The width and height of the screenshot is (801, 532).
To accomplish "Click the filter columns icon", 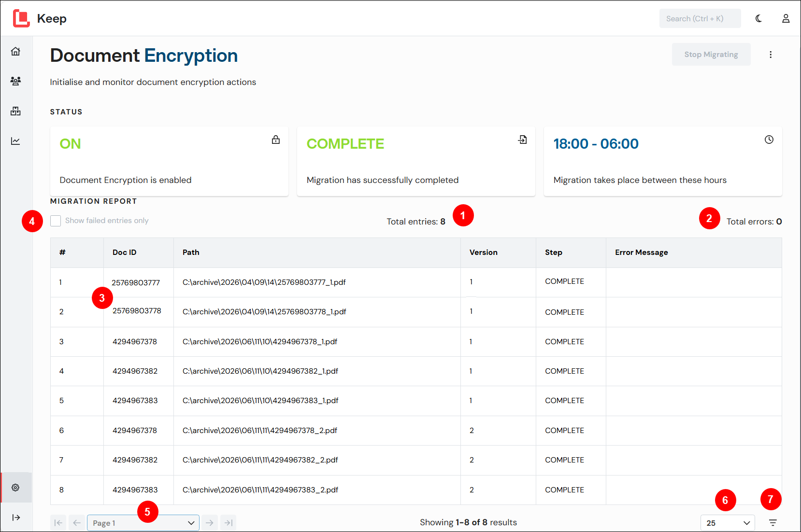I will point(773,523).
